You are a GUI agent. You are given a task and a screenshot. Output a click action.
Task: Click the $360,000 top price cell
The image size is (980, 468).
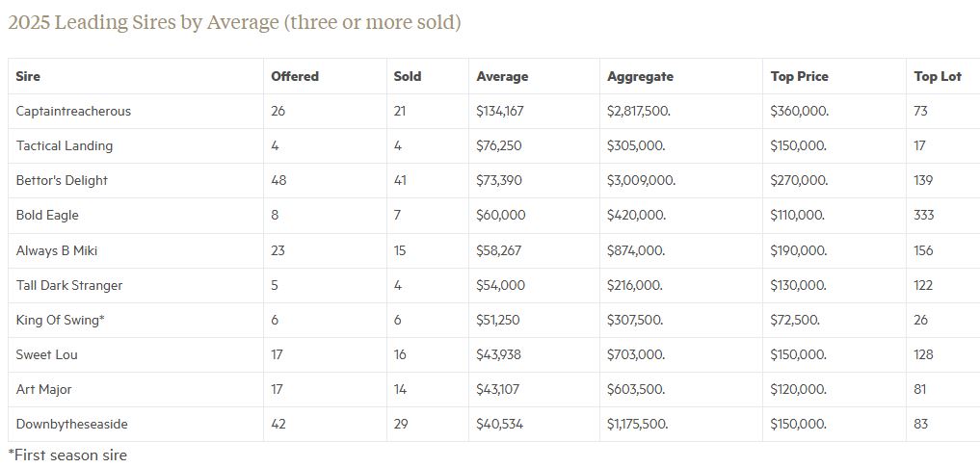(799, 111)
